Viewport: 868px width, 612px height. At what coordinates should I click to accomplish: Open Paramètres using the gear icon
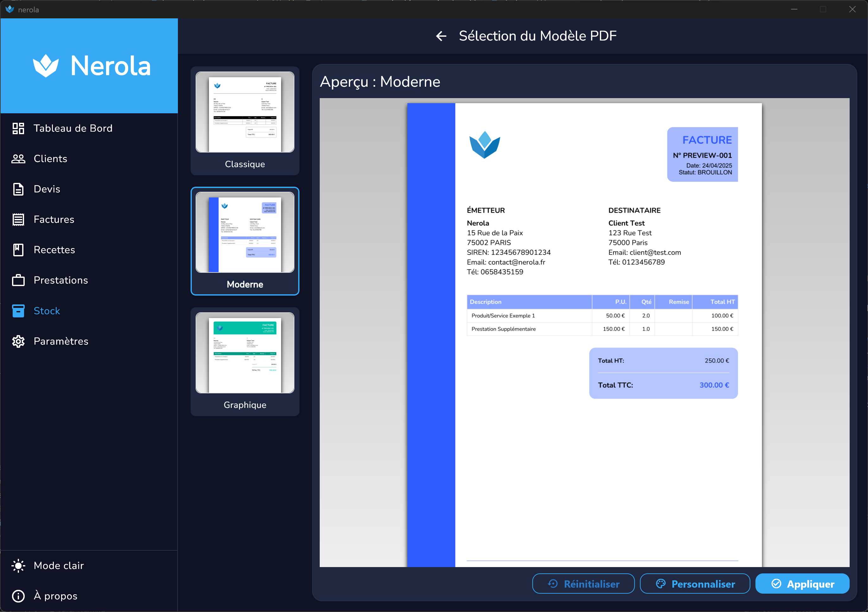pos(18,341)
